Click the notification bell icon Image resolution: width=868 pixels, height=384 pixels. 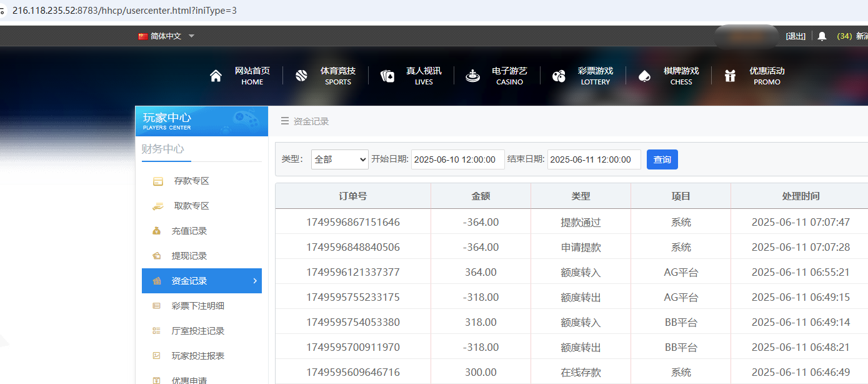click(822, 36)
